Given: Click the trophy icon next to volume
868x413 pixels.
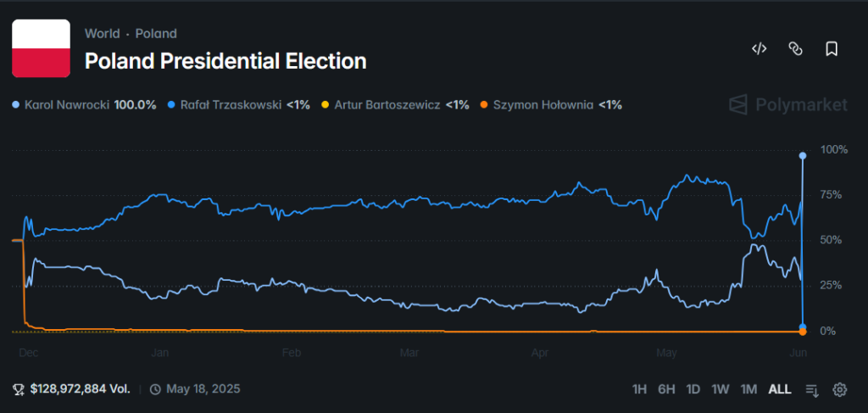Looking at the screenshot, I should 19,389.
